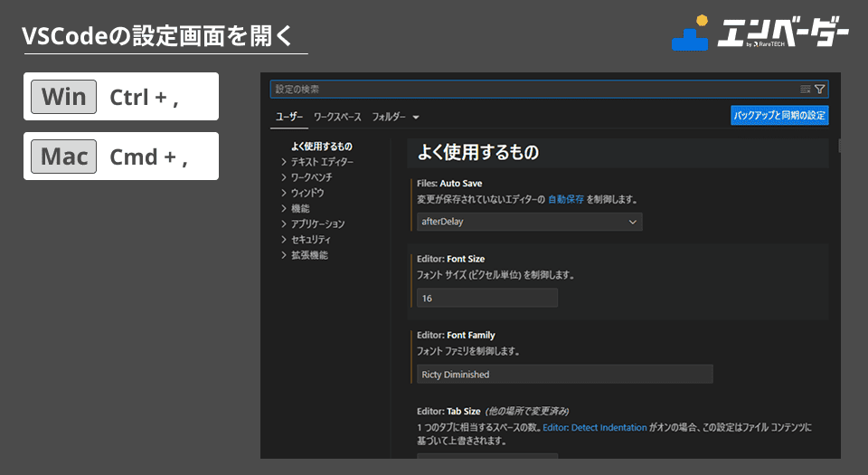Clear settings search input icon
This screenshot has height=475, width=868.
coord(806,90)
